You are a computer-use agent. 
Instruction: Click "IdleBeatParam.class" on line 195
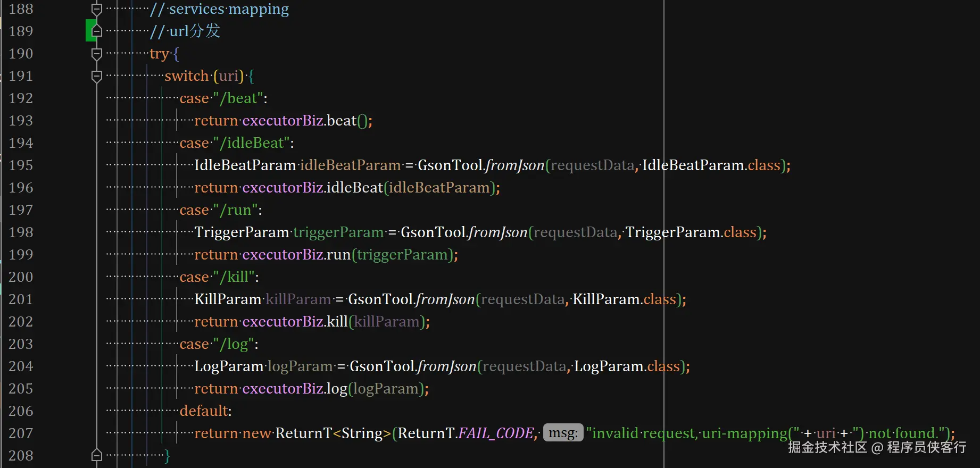711,165
